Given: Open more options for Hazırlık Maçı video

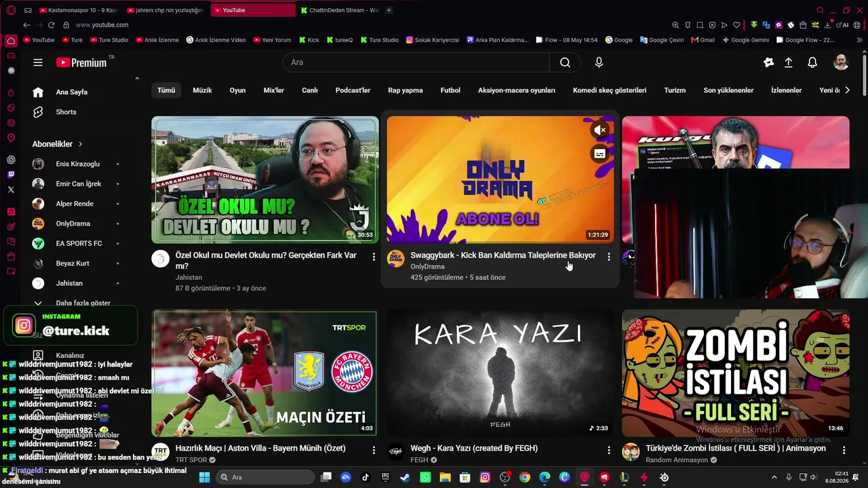Looking at the screenshot, I should [374, 450].
